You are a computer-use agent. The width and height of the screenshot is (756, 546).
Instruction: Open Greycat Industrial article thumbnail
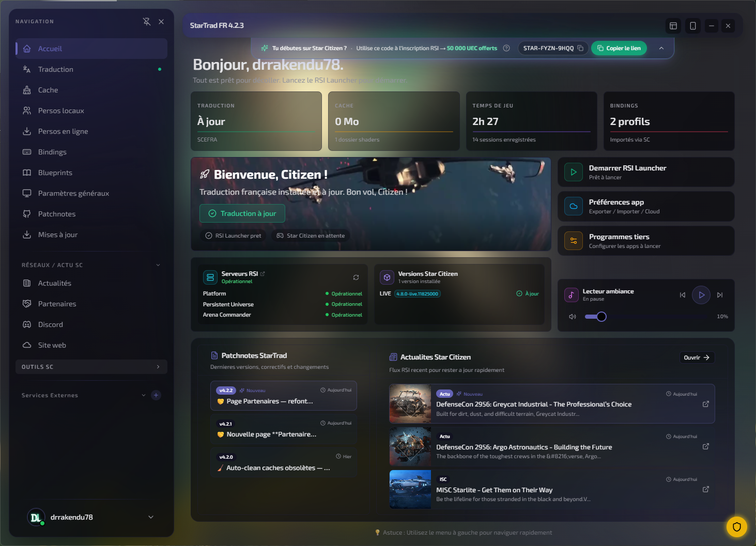(x=410, y=404)
